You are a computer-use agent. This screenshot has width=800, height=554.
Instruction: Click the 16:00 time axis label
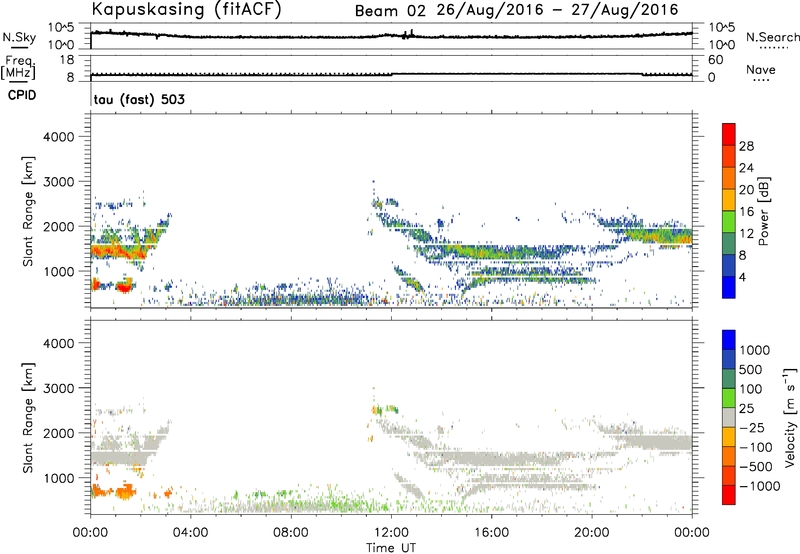point(491,533)
